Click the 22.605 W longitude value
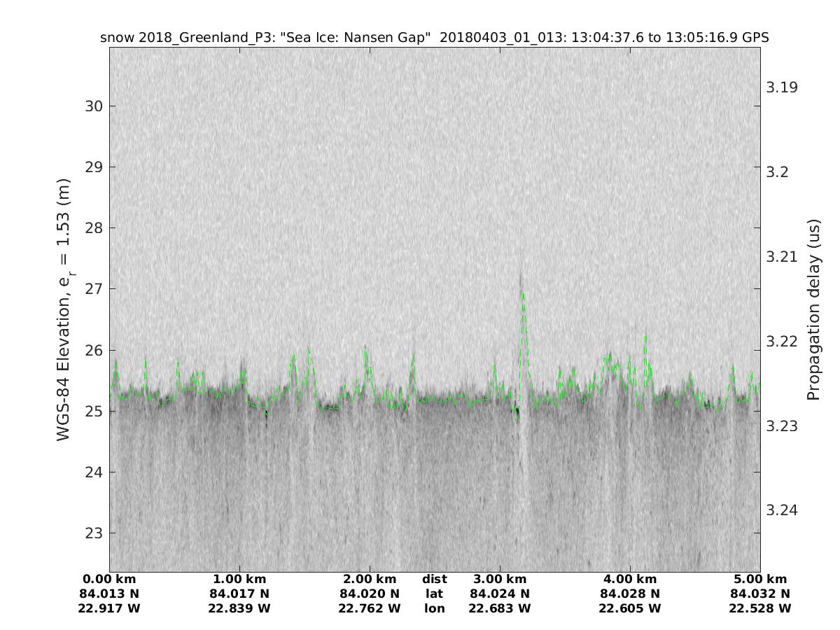 pos(630,608)
